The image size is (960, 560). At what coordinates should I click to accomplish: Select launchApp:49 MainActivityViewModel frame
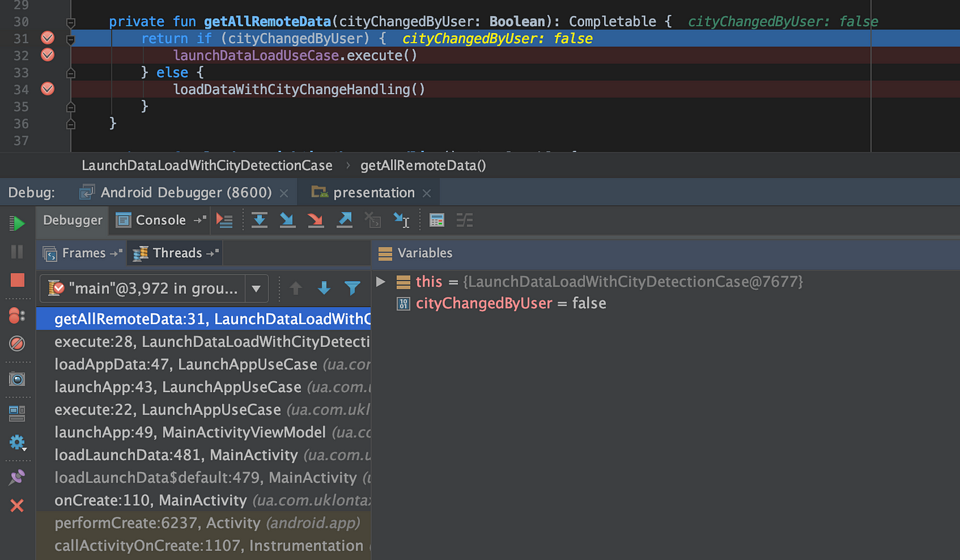click(x=204, y=432)
